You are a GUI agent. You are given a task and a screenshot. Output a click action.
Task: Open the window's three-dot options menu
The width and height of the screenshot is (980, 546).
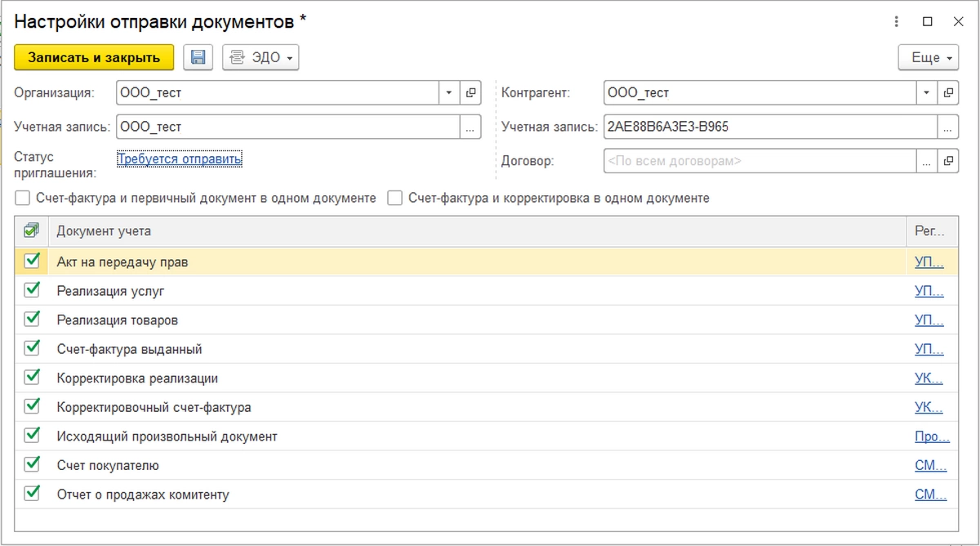tap(897, 22)
